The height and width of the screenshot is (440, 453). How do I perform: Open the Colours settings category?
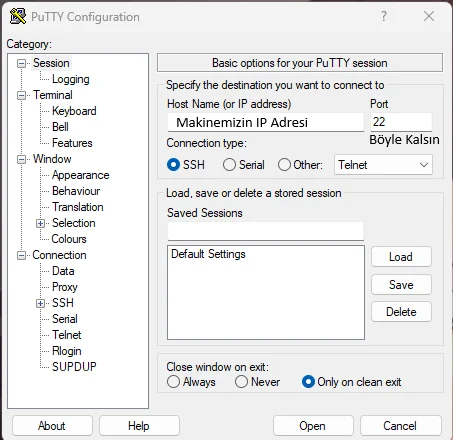click(x=69, y=239)
